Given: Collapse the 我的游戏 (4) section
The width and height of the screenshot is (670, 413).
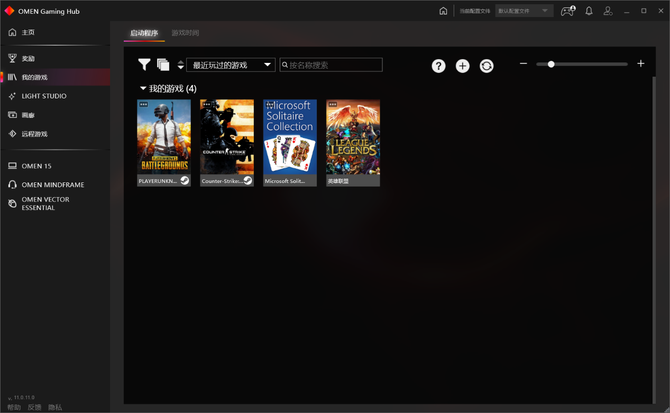Looking at the screenshot, I should [143, 88].
